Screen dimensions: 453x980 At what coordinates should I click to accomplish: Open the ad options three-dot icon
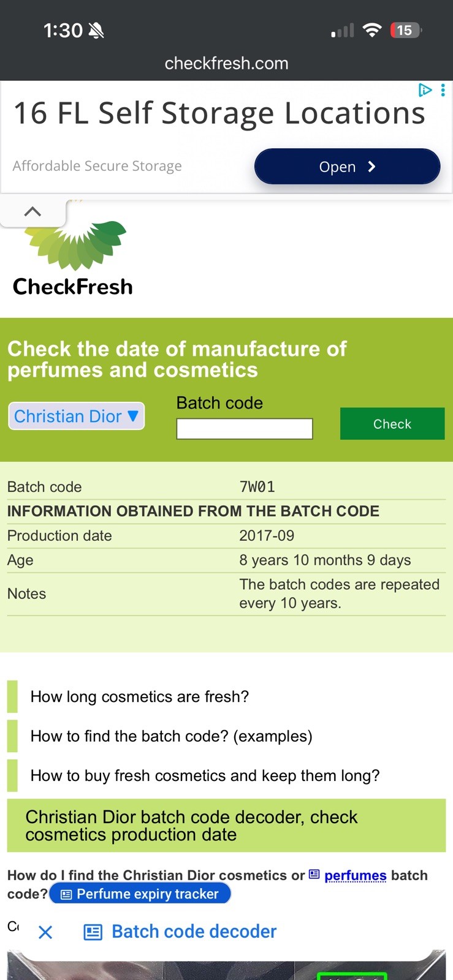pos(443,91)
